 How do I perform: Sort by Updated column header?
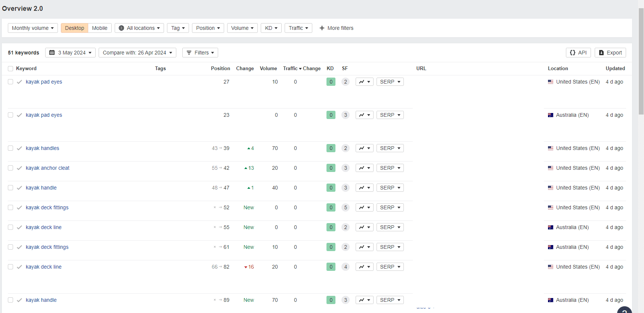[x=615, y=68]
